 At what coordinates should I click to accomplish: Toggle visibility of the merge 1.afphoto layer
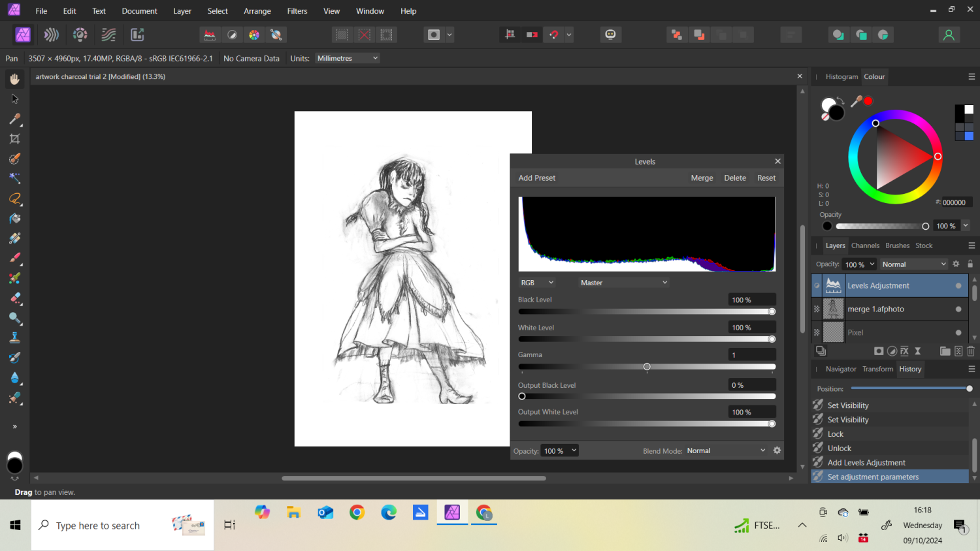[x=960, y=309]
